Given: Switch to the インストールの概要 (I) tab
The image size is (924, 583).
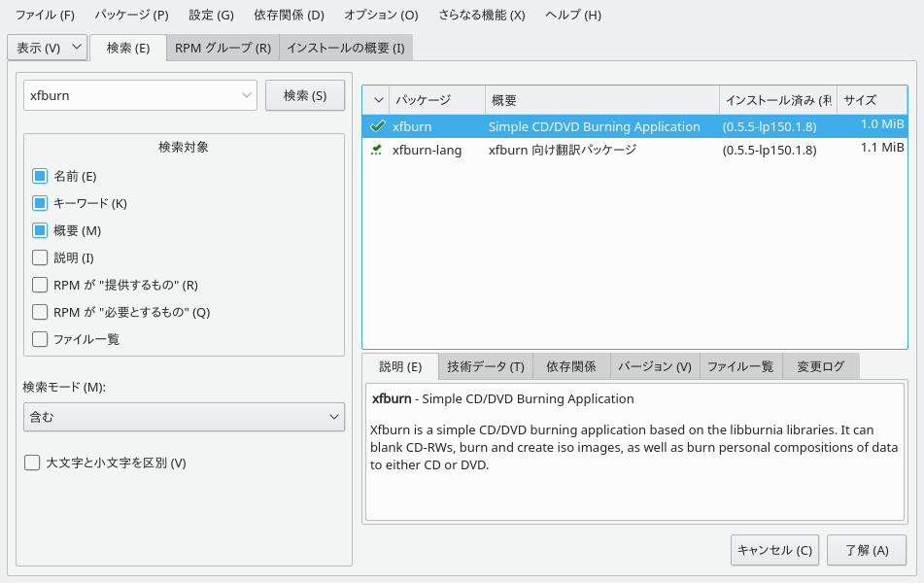Looking at the screenshot, I should (x=345, y=48).
